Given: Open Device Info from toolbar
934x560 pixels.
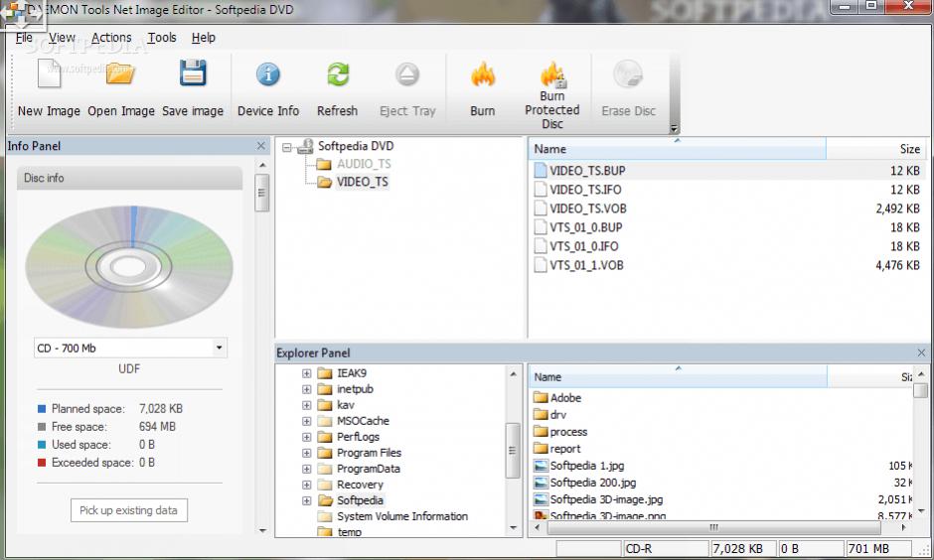Looking at the screenshot, I should point(268,74).
